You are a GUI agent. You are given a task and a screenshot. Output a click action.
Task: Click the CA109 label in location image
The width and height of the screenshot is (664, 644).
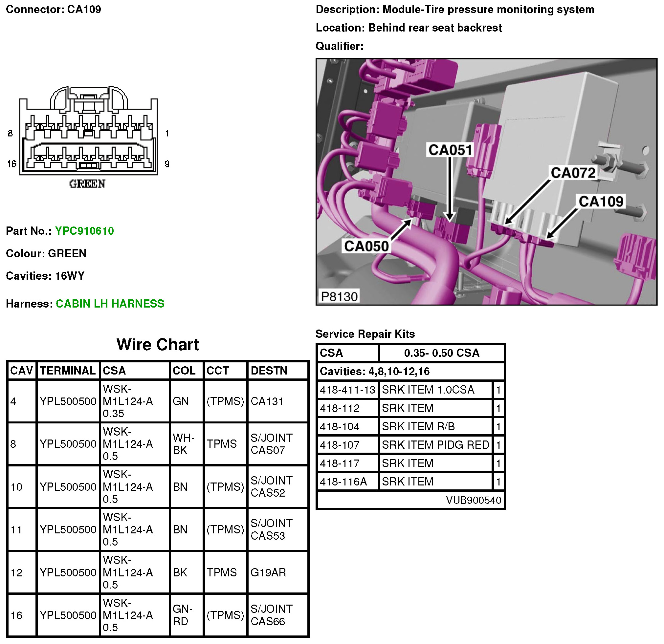601,202
